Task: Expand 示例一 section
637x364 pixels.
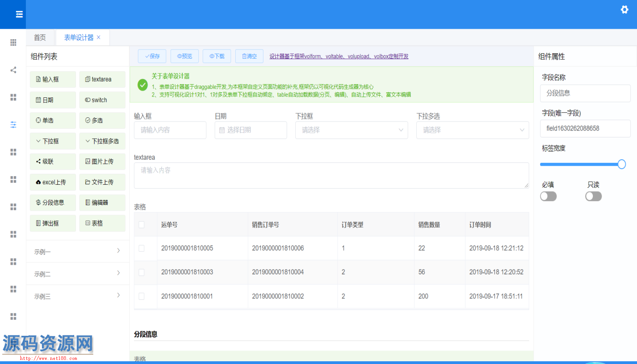Action: (x=78, y=251)
